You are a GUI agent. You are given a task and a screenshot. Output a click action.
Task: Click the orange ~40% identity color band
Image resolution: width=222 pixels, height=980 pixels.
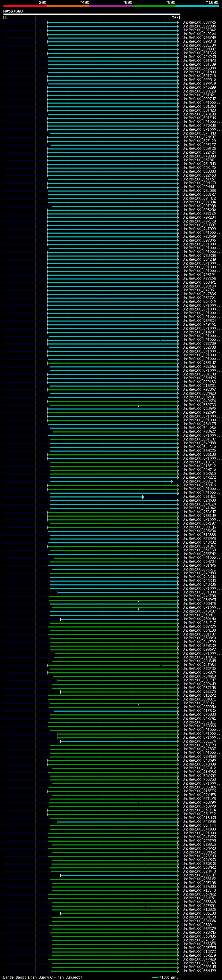click(x=68, y=6)
